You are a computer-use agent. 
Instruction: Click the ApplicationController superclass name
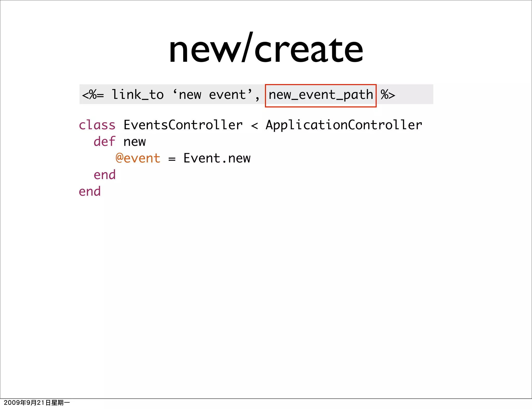tap(344, 125)
